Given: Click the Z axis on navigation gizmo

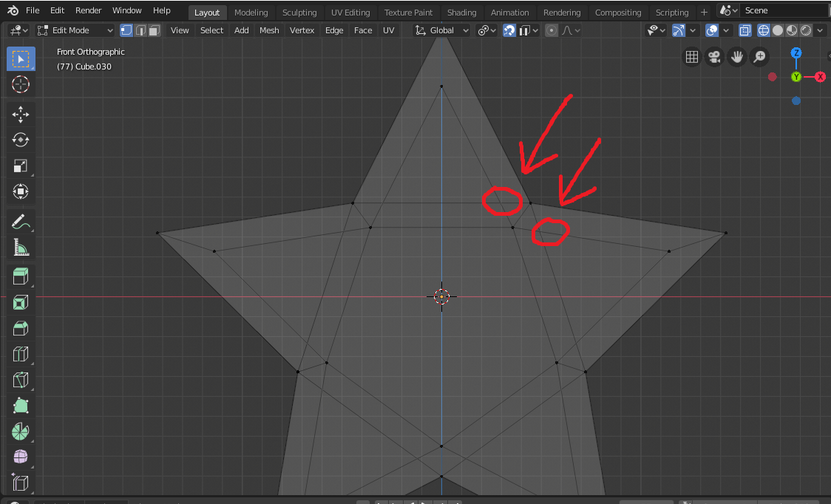Looking at the screenshot, I should click(x=796, y=53).
